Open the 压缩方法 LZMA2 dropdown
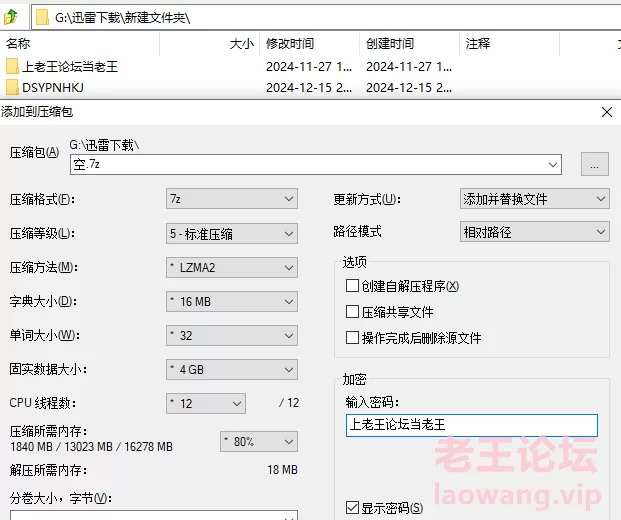This screenshot has height=520, width=621. click(232, 268)
